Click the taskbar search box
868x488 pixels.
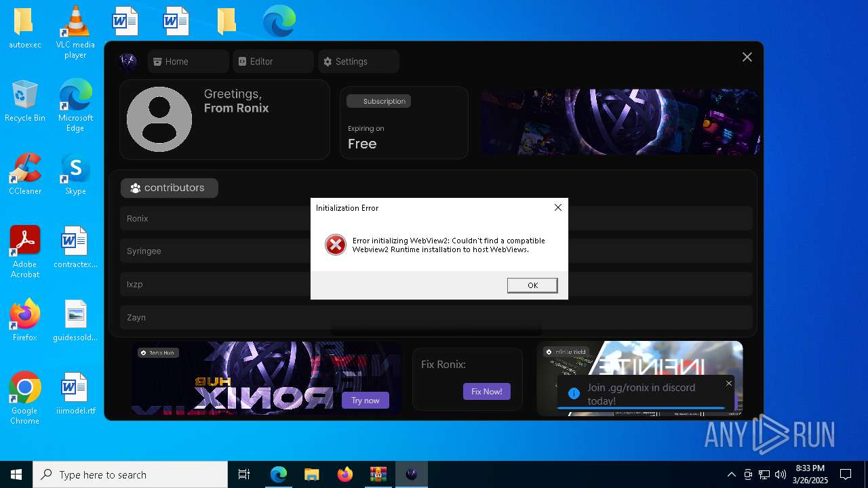(x=130, y=474)
